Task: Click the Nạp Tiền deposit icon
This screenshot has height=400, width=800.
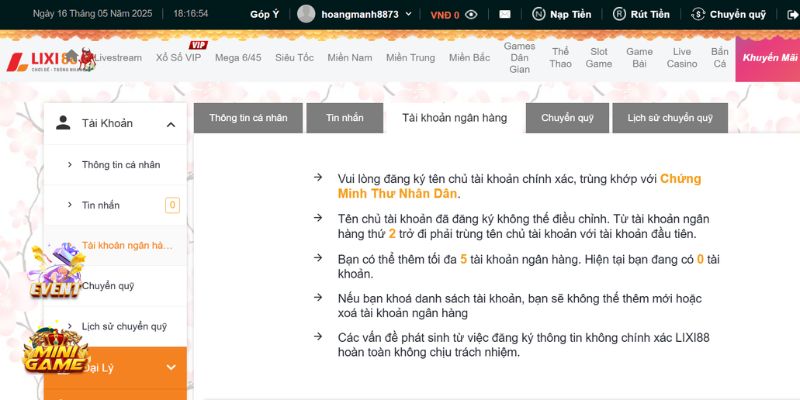Action: pos(538,14)
